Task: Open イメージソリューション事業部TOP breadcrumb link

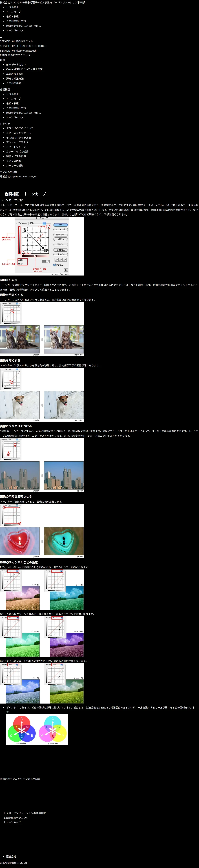Action: (x=26, y=813)
